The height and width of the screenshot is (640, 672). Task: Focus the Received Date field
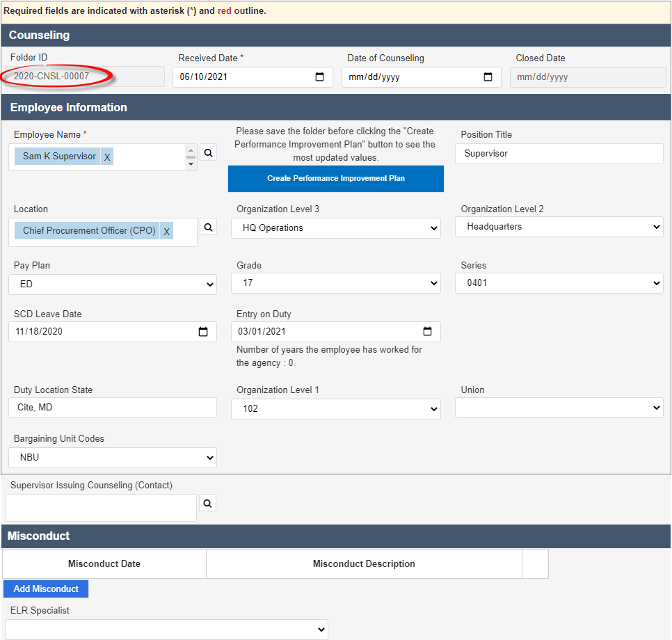point(253,77)
